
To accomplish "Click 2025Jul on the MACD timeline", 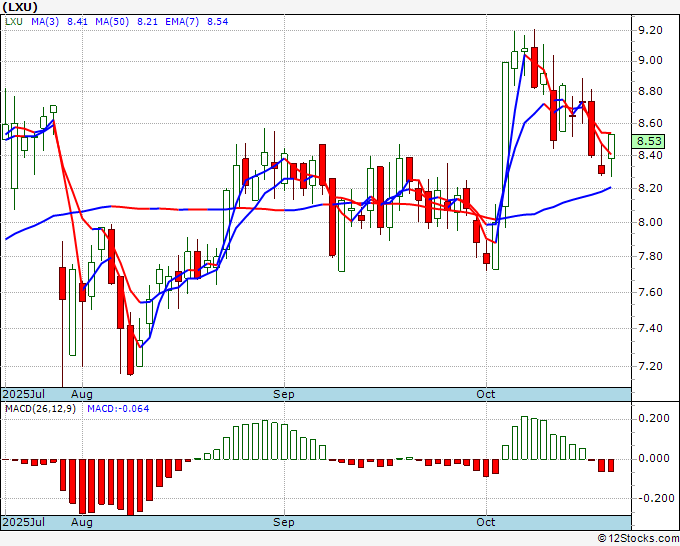I will pos(24,522).
